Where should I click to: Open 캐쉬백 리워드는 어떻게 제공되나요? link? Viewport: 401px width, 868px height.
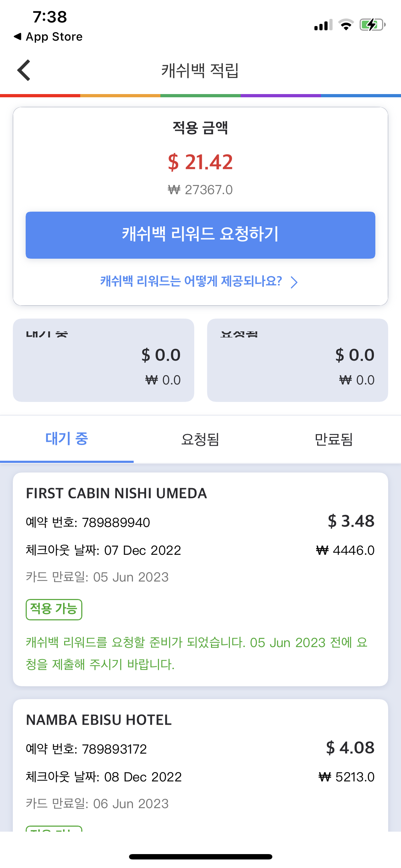coord(191,281)
